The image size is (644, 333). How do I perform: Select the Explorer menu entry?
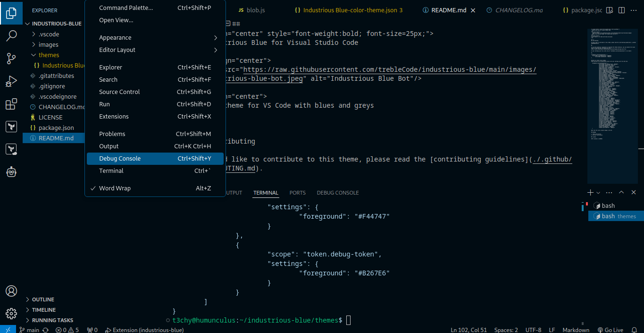click(x=155, y=67)
